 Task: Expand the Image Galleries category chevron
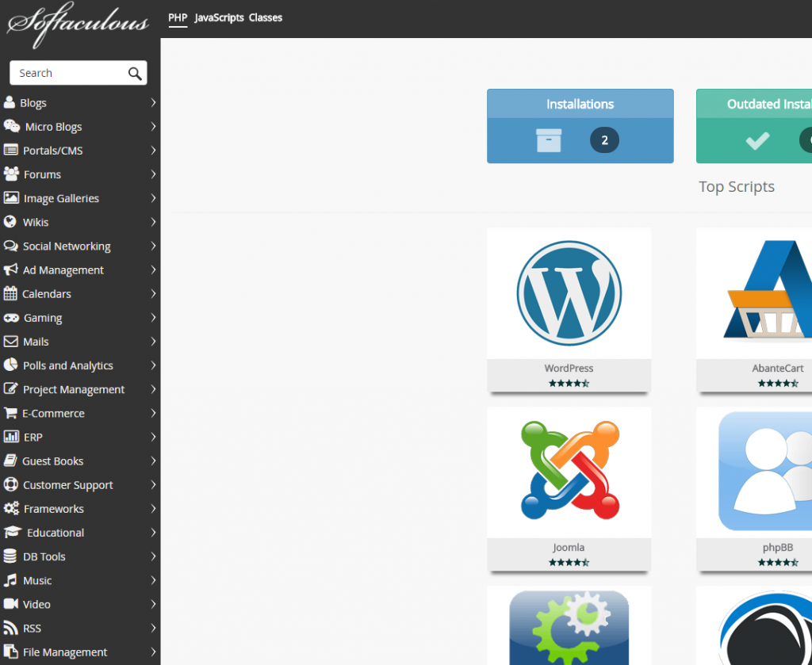coord(153,197)
